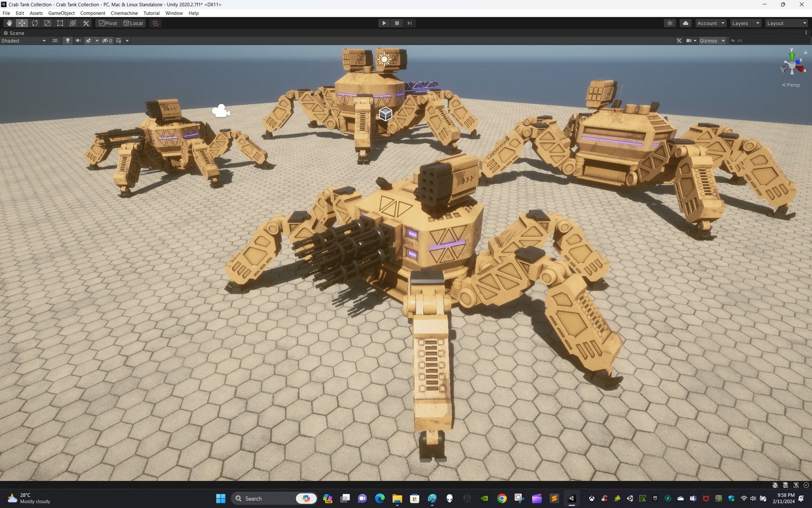Expand the grid options arrow
812x508 pixels.
click(127, 41)
